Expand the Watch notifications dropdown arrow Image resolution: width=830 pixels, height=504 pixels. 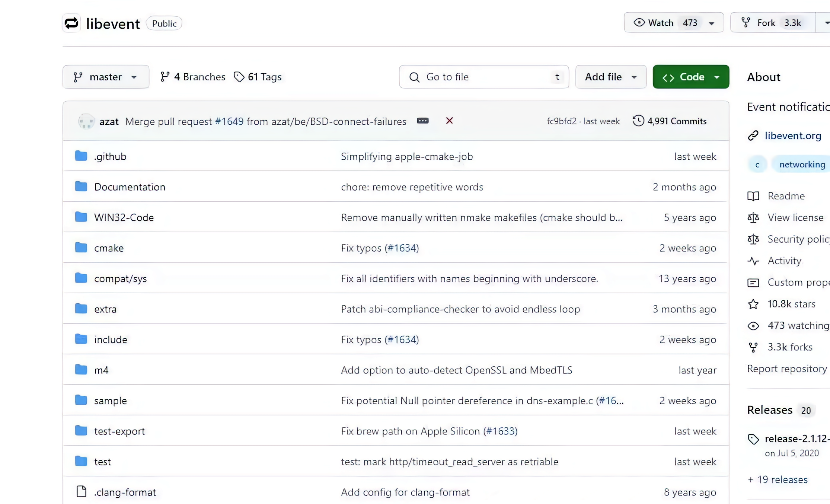point(711,23)
